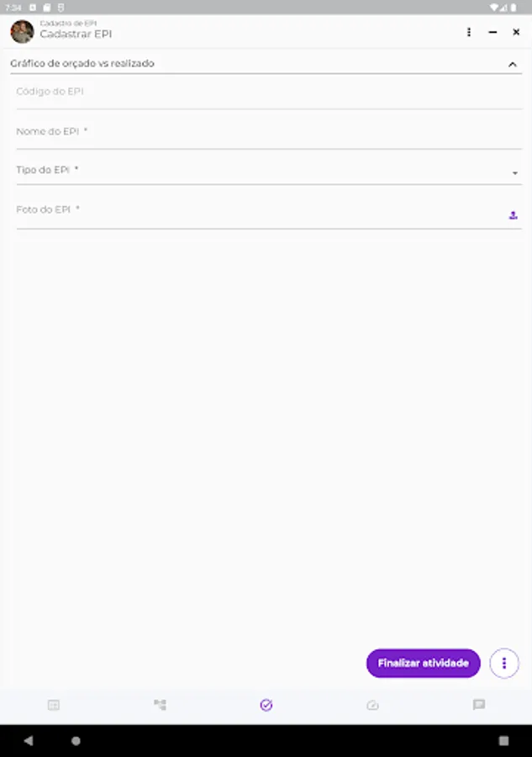Close the Cadastrar EPI form
The image size is (532, 757).
516,32
